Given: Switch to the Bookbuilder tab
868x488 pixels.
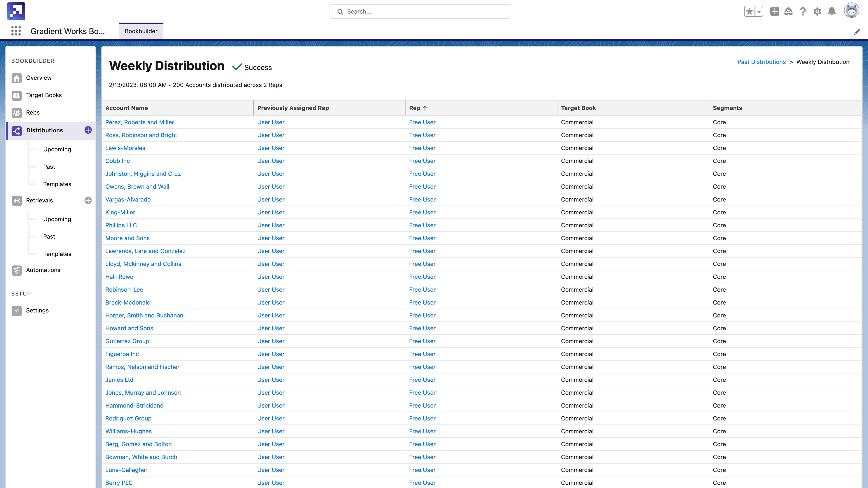Looking at the screenshot, I should 141,31.
